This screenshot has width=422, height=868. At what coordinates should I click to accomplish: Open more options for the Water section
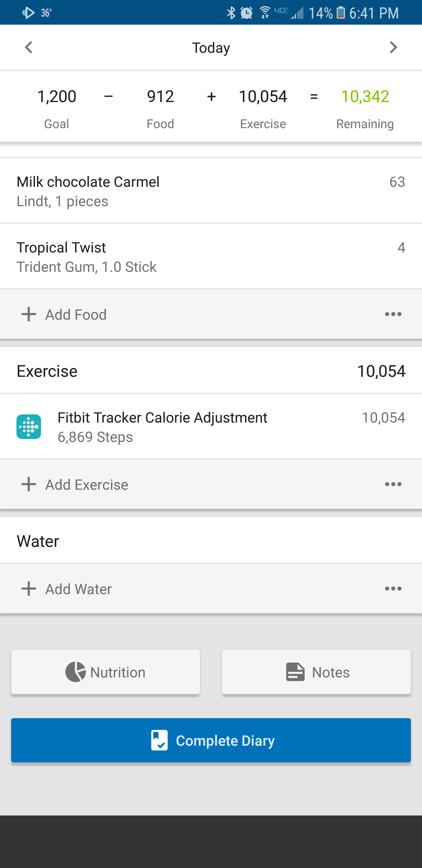(393, 589)
